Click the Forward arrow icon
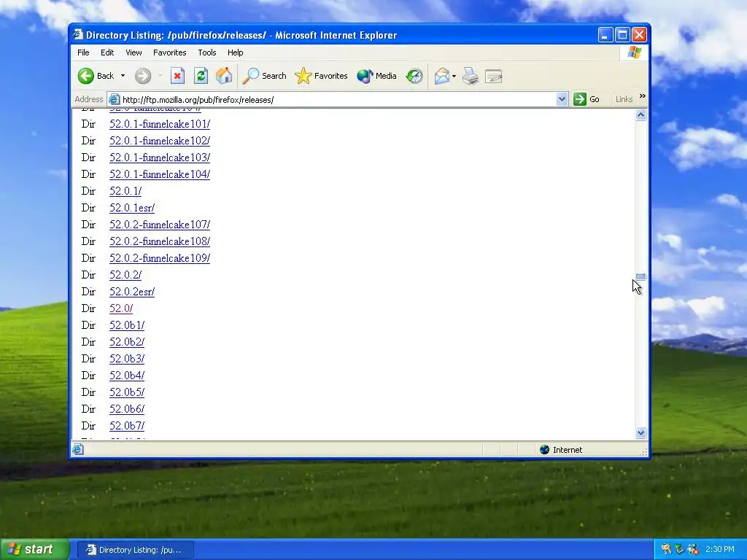Screen dimensions: 747x560 pos(143,76)
